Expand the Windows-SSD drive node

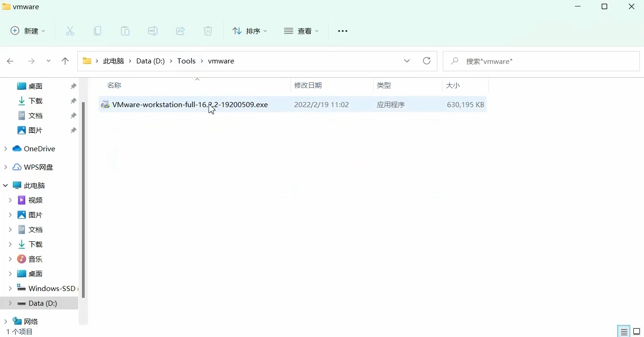(x=10, y=289)
